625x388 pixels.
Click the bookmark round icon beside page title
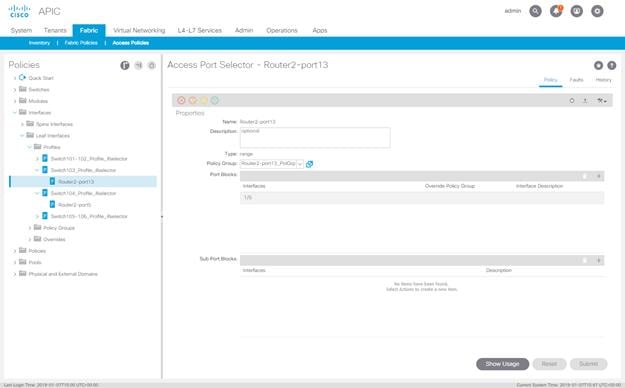click(598, 65)
